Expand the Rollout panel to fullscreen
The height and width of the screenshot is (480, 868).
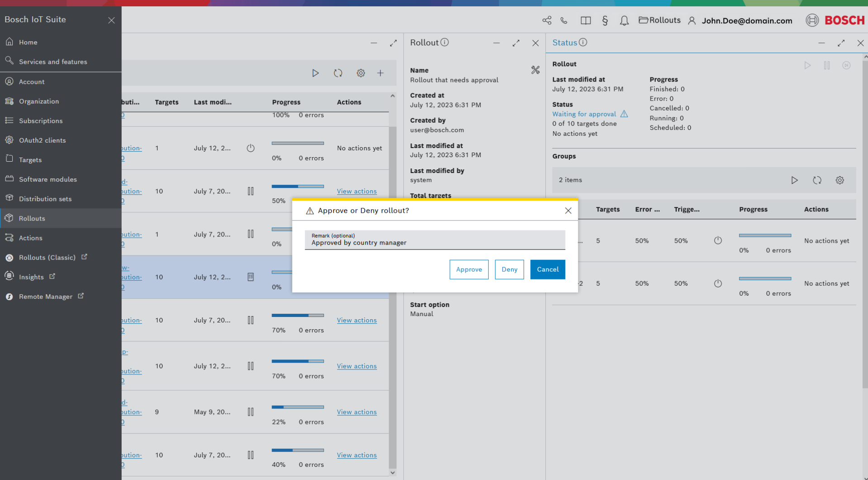(515, 43)
